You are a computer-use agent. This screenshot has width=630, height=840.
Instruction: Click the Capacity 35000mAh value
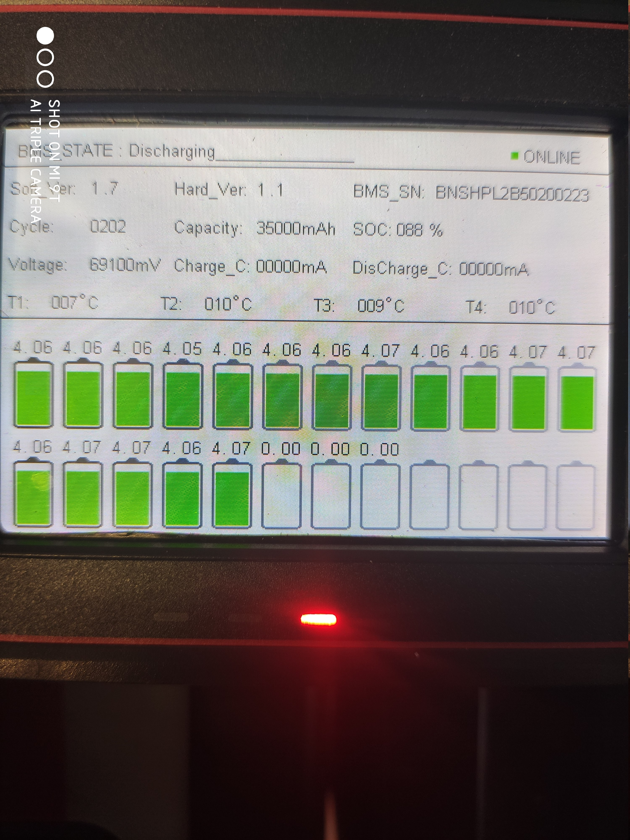click(296, 229)
